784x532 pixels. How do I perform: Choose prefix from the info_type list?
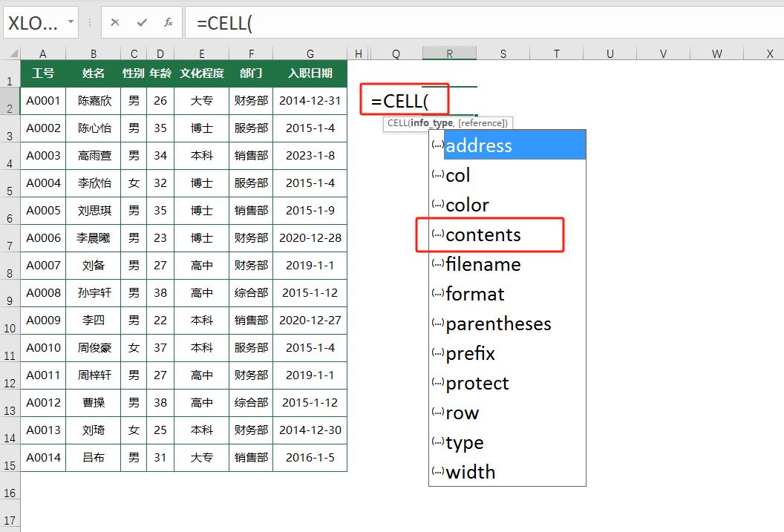[x=508, y=353]
